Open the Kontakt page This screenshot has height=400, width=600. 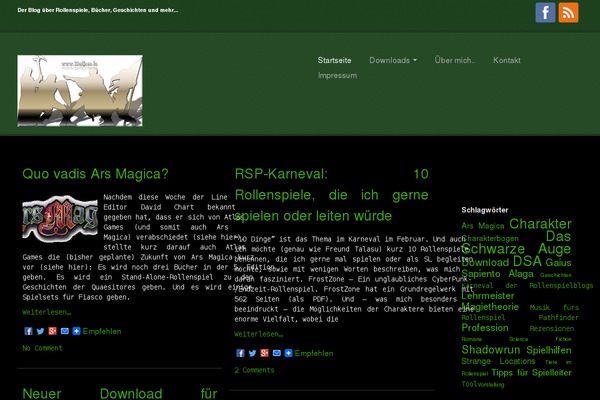click(x=507, y=60)
